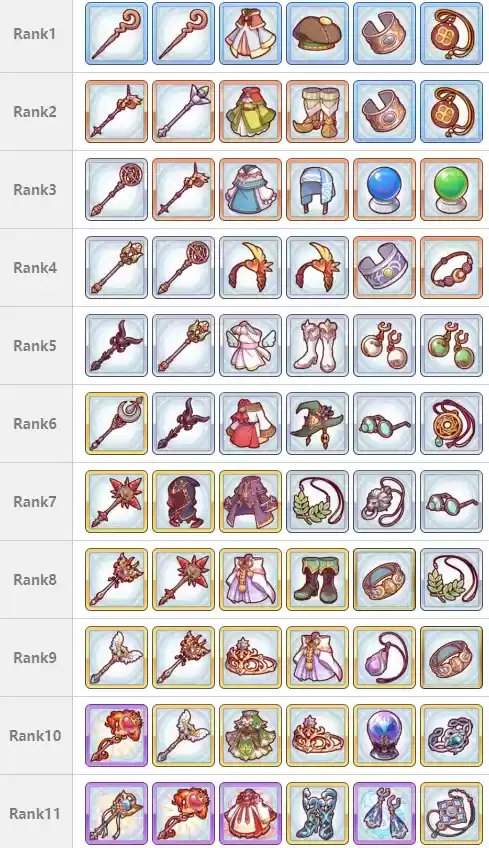Screen dimensions: 489x848
Task: Select the brown beret hat in Rank1
Action: pyautogui.click(x=317, y=34)
